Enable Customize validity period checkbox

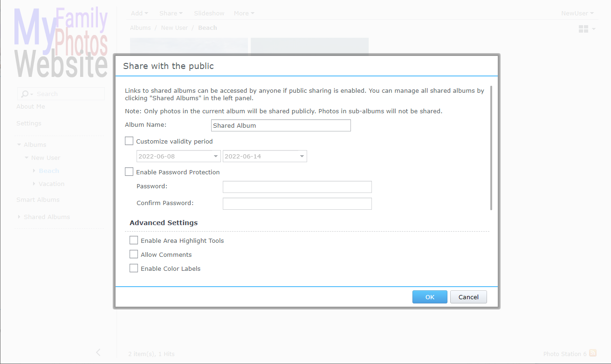click(x=129, y=141)
